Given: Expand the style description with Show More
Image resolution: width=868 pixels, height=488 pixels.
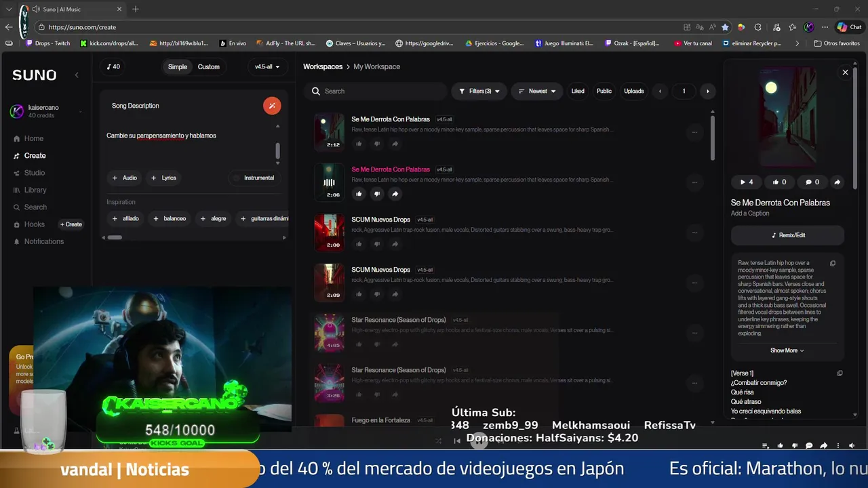Looking at the screenshot, I should coord(787,350).
